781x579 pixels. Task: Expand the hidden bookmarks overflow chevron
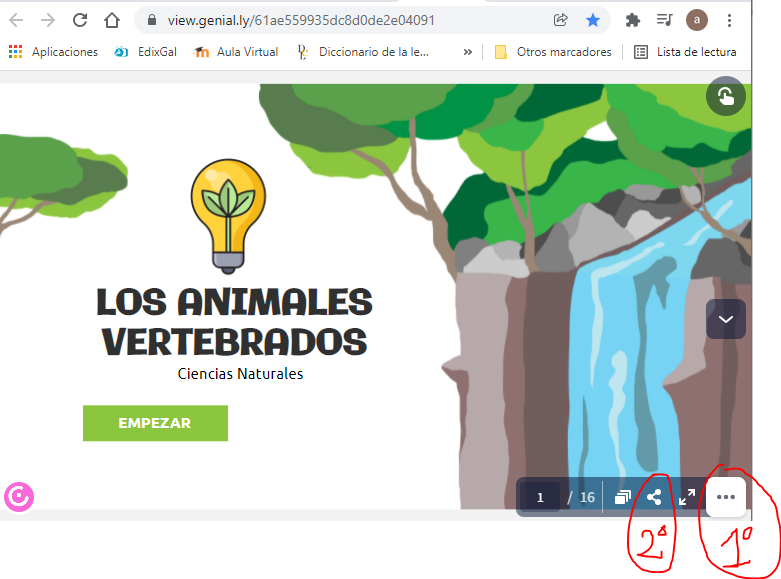(467, 52)
